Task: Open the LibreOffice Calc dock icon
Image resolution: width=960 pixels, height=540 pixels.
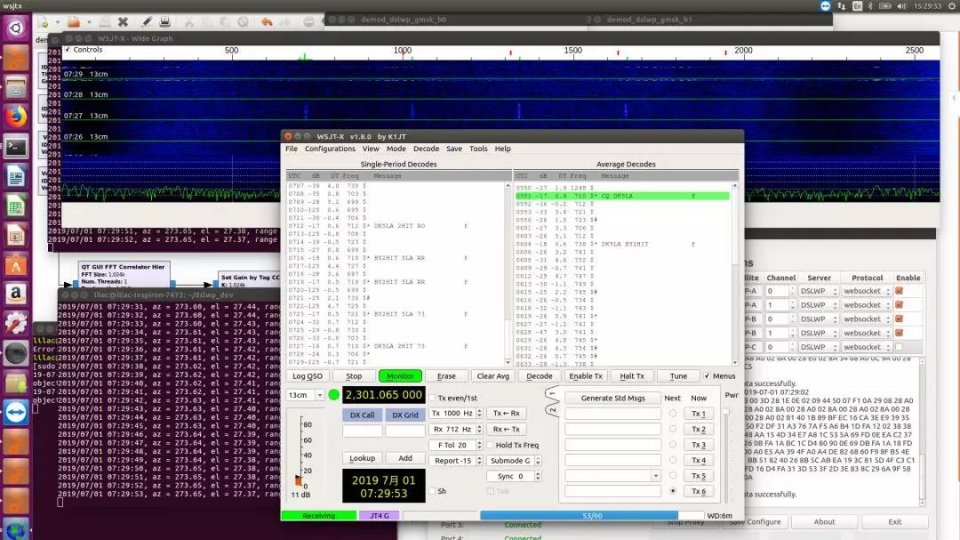Action: [x=16, y=207]
